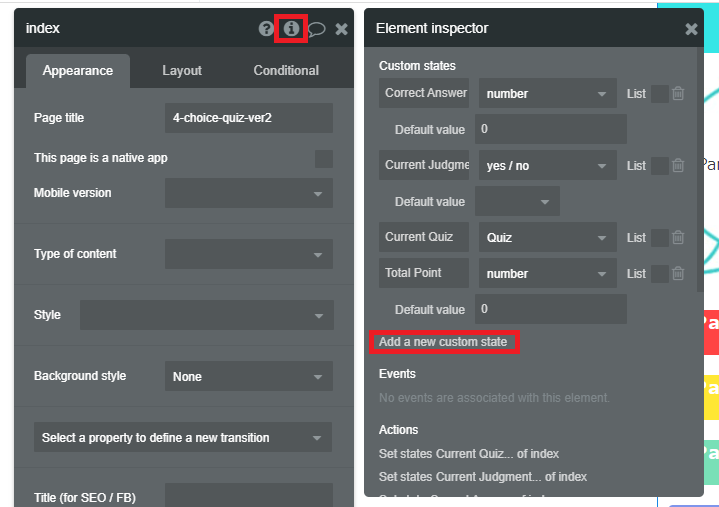Switch to the Conditional tab
The height and width of the screenshot is (507, 719).
[286, 71]
